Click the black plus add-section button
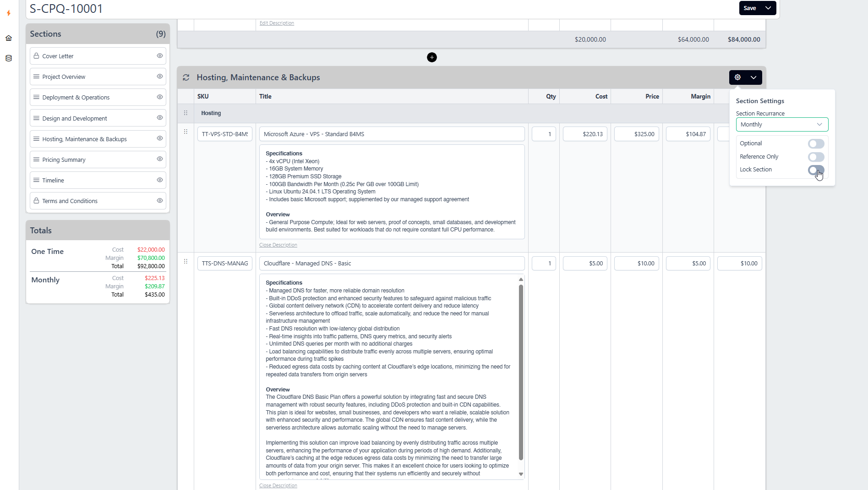 431,57
